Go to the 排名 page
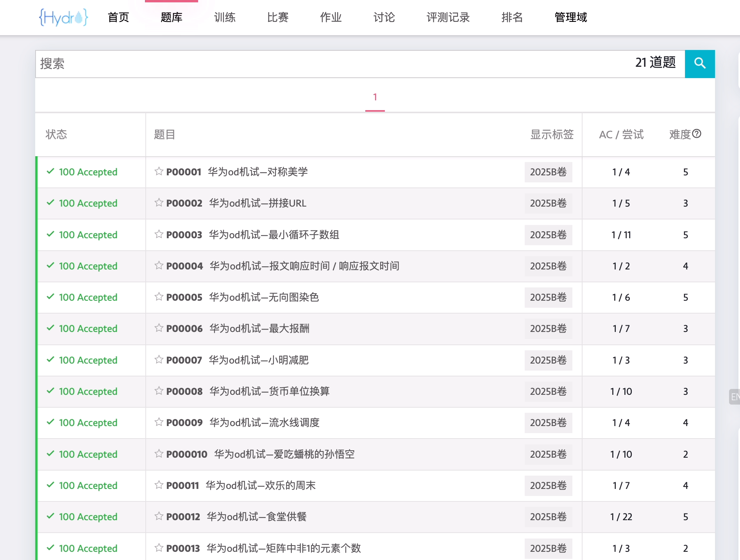 tap(512, 17)
